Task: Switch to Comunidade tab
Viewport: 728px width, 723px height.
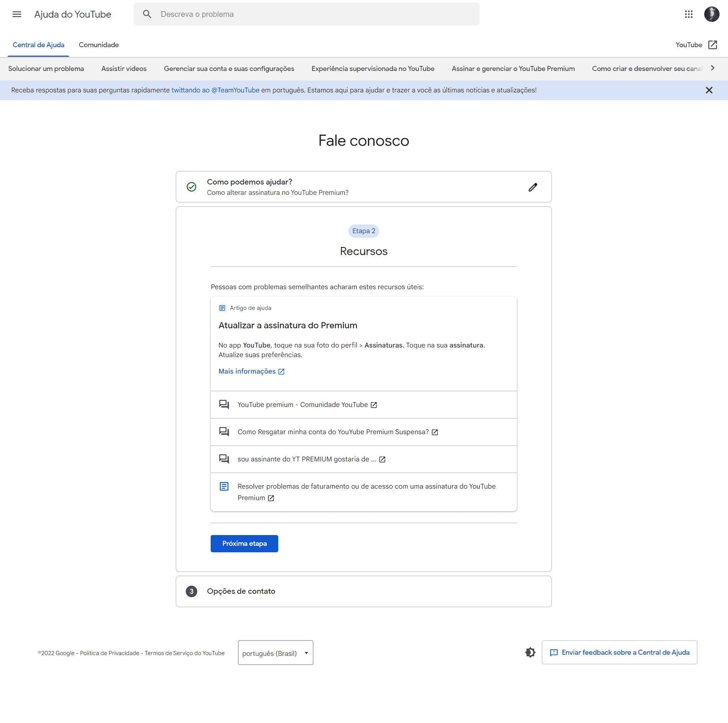Action: pyautogui.click(x=99, y=45)
